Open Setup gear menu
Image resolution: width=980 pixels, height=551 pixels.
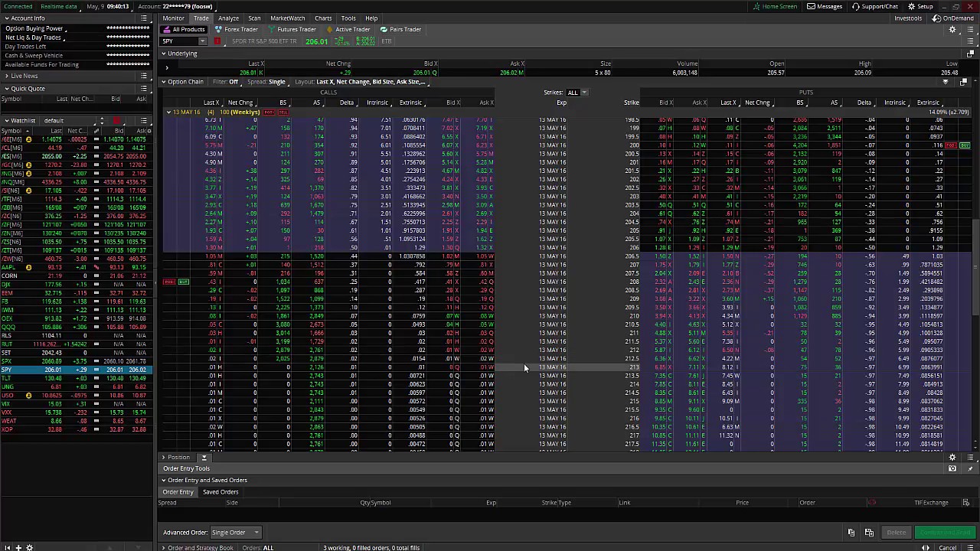(x=920, y=6)
